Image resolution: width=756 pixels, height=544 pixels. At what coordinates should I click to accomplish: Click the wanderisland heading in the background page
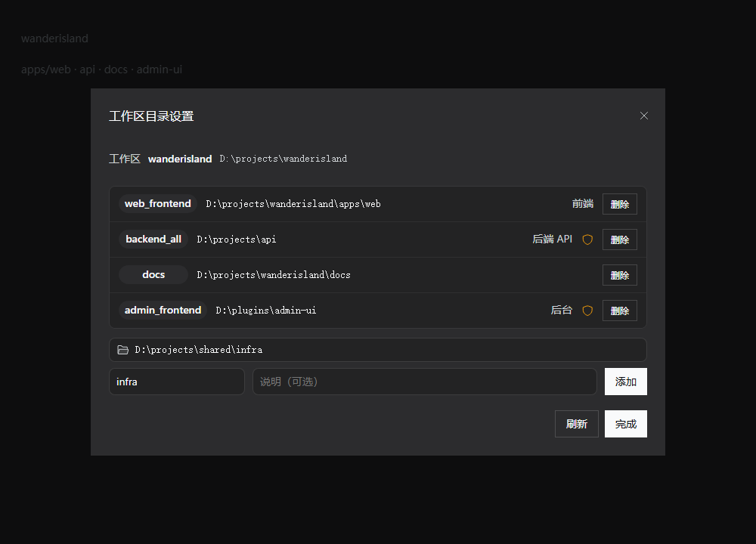pyautogui.click(x=54, y=39)
